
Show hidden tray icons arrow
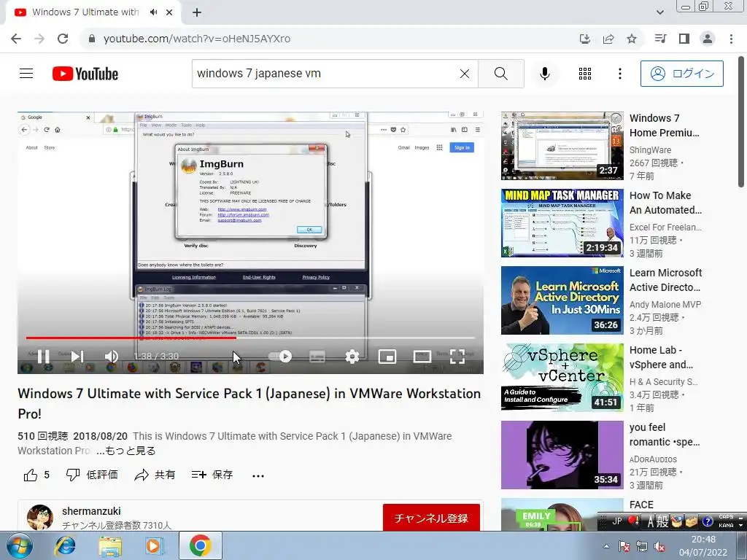[606, 546]
